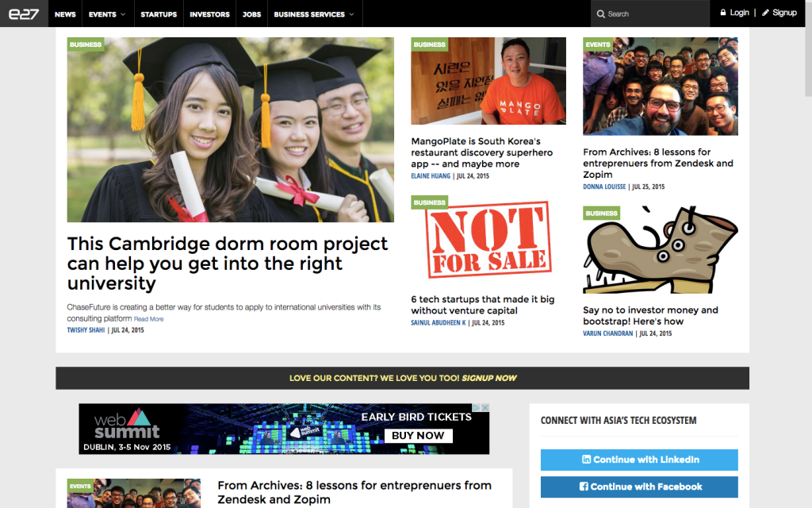This screenshot has height=508, width=812.
Task: Click the Business tag on boot image
Action: [x=601, y=214]
